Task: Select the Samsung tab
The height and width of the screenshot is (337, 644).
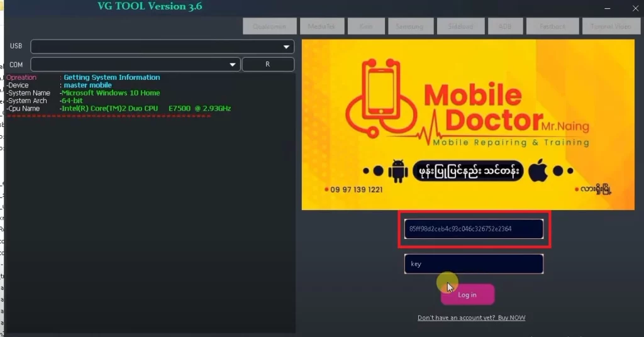Action: (410, 26)
